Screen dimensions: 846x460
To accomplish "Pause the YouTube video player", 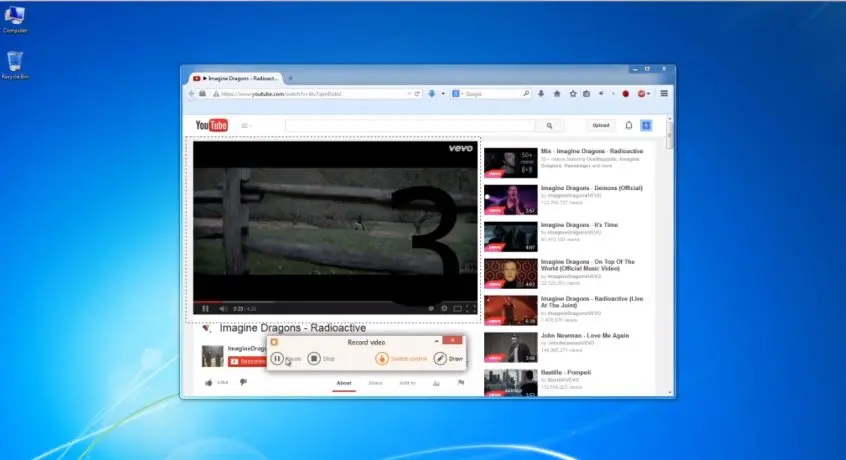I will [x=205, y=308].
